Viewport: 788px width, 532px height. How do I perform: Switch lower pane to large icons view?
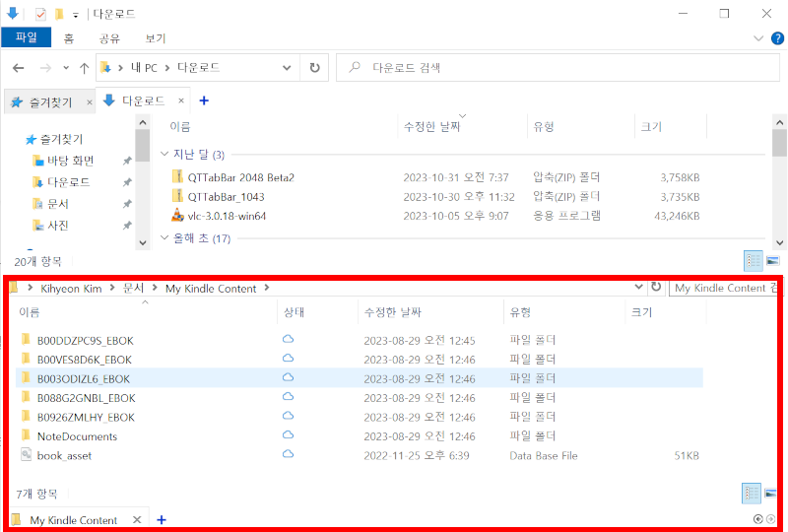coord(770,494)
